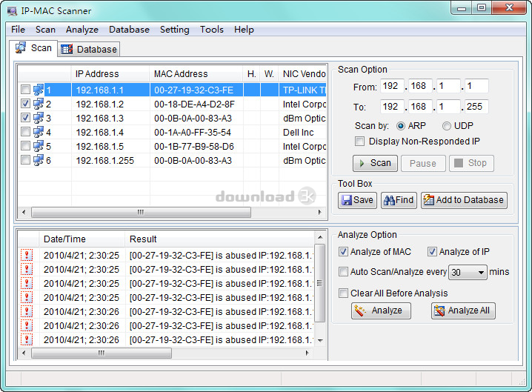Screen dimensions: 532x392
Task: Open the Tools menu
Action: [212, 30]
